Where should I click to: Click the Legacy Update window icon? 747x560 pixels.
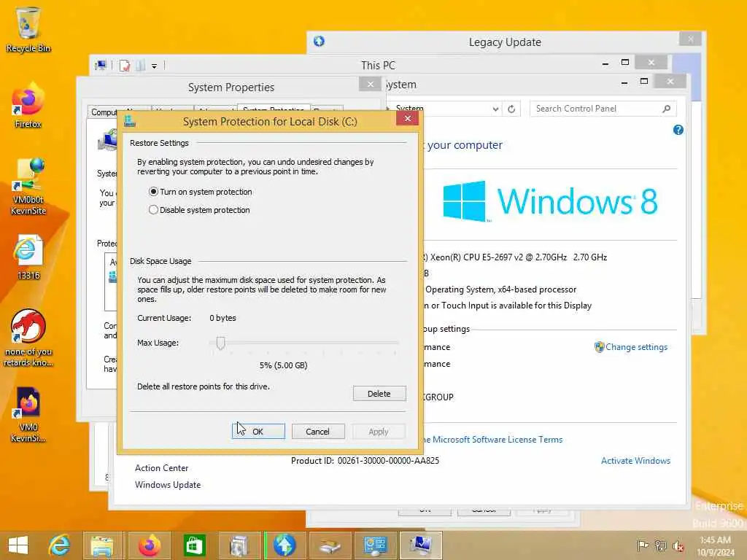pos(320,42)
